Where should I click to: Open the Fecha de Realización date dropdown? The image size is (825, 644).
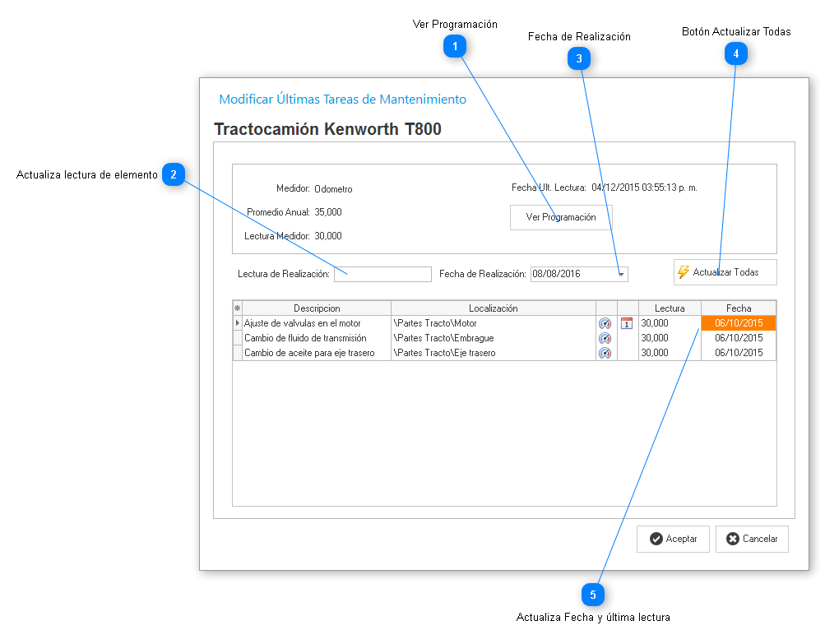tap(622, 274)
